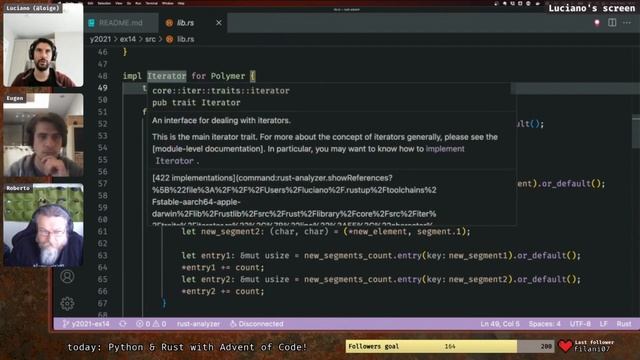This screenshot has width=640, height=360.
Task: Open the Accounts icon in the activity bar
Action: click(x=67, y=277)
